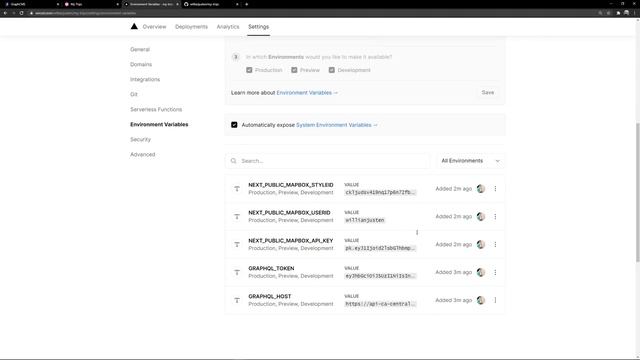Open the browser menu icon
Viewport: 640px width, 360px height.
tap(635, 13)
